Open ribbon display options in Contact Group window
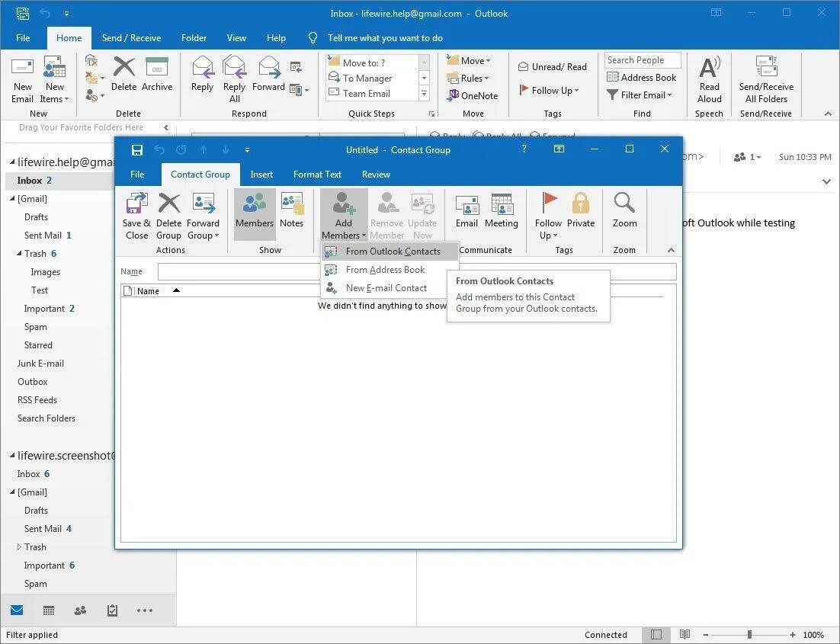Viewport: 840px width, 644px height. point(559,149)
